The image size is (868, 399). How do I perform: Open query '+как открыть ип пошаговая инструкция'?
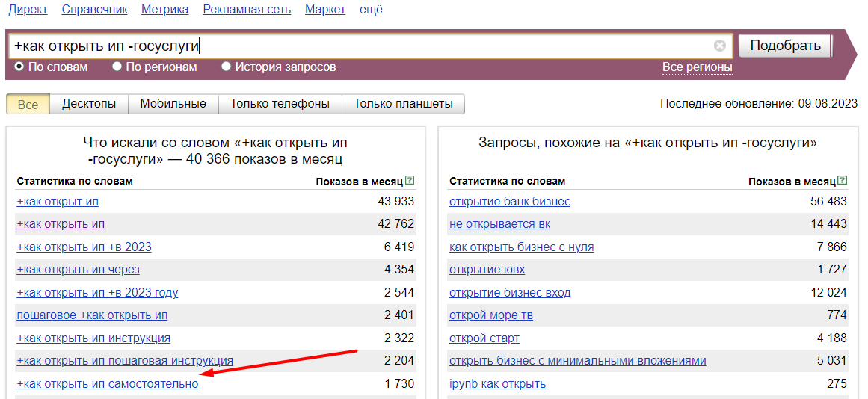[125, 361]
